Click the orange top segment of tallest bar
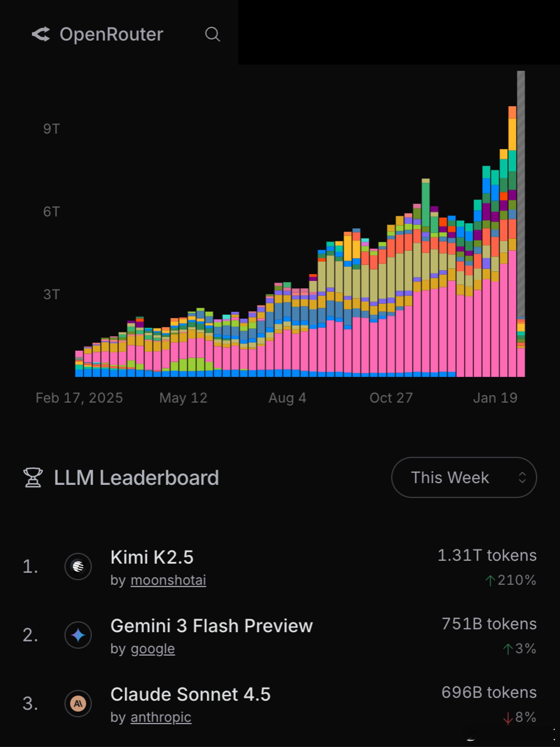Screen dimensions: 560x747 (512, 112)
